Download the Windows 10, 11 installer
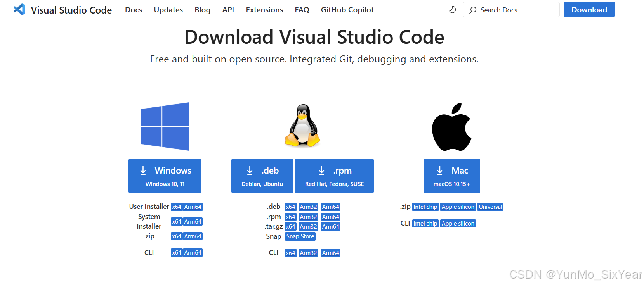Image resolution: width=644 pixels, height=286 pixels. pos(165,176)
